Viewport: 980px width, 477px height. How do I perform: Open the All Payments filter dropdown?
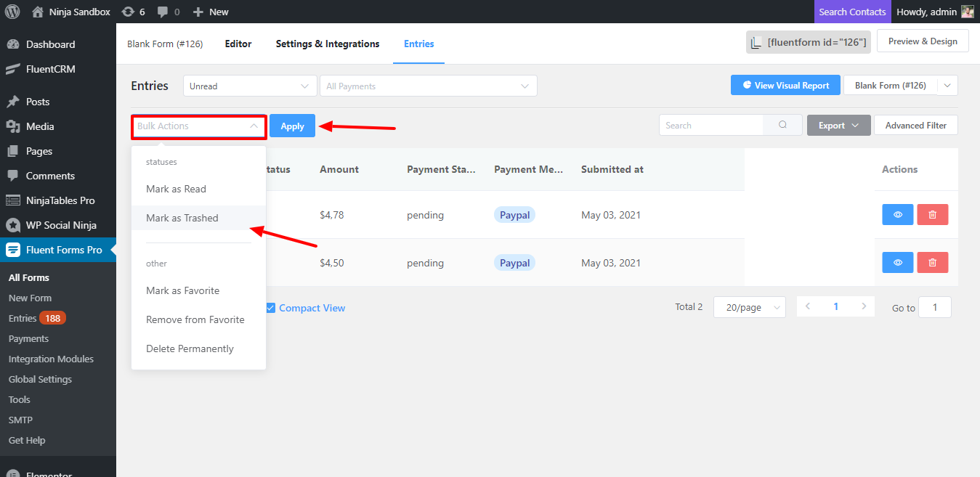tap(429, 86)
